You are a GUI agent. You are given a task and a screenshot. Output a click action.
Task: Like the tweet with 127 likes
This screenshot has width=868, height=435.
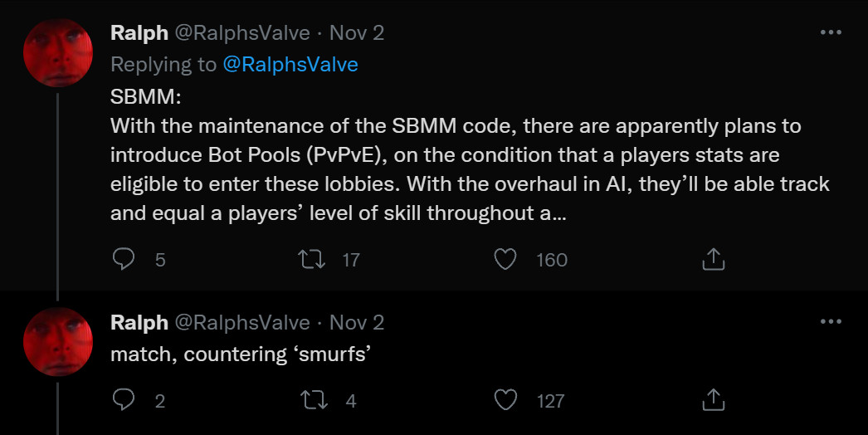505,401
